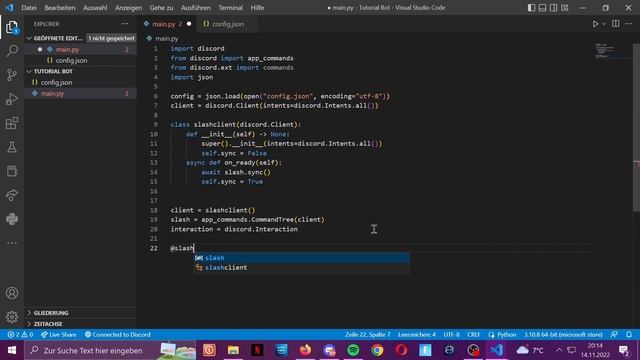The width and height of the screenshot is (640, 360).
Task: Click the code minimap preview
Action: [x=605, y=50]
